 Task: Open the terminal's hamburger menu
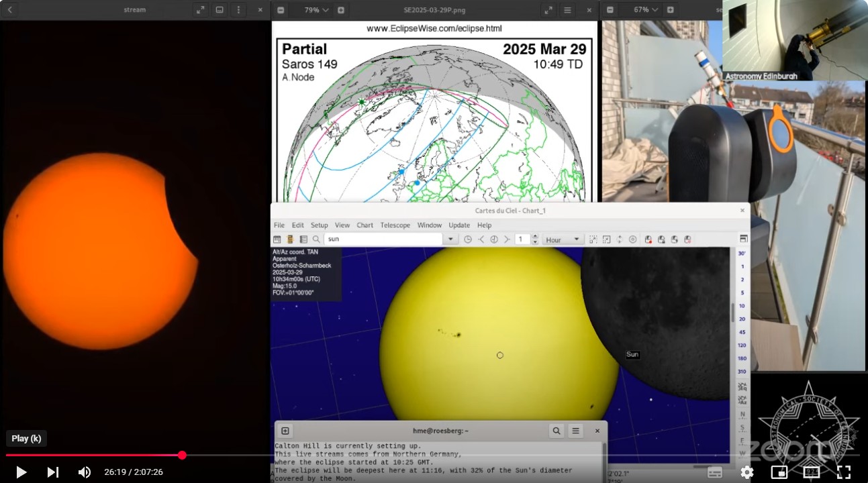coord(576,431)
